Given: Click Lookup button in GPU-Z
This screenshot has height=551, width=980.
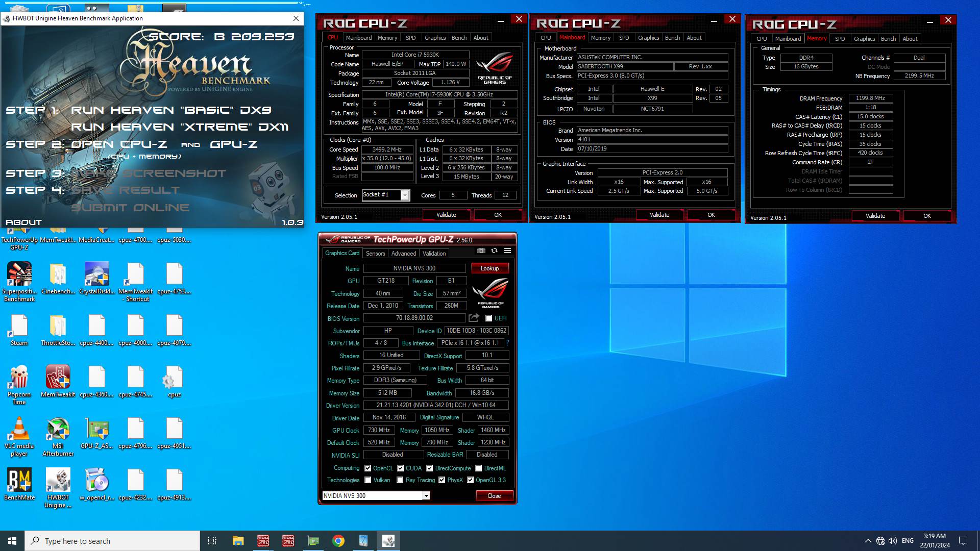Looking at the screenshot, I should coord(489,268).
